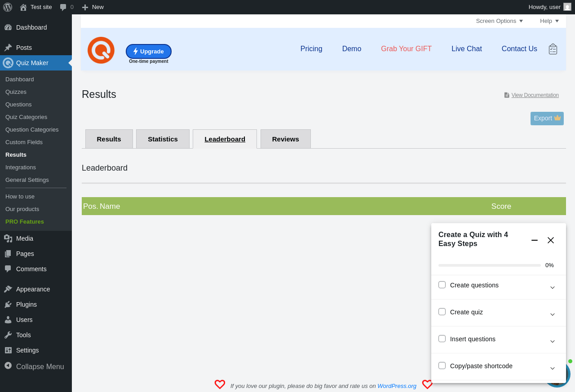Tick the Copy/paste shortcode checkbox
Screen dimensions: 575x392
442,366
